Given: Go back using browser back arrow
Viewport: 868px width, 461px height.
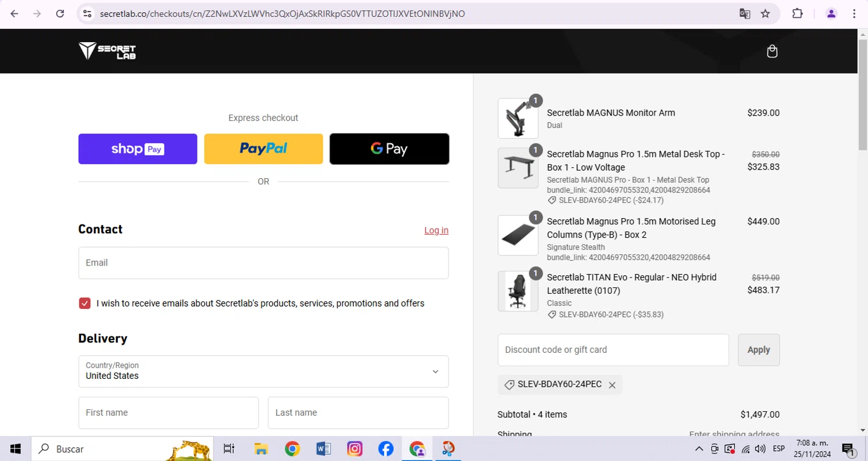Looking at the screenshot, I should click(14, 14).
